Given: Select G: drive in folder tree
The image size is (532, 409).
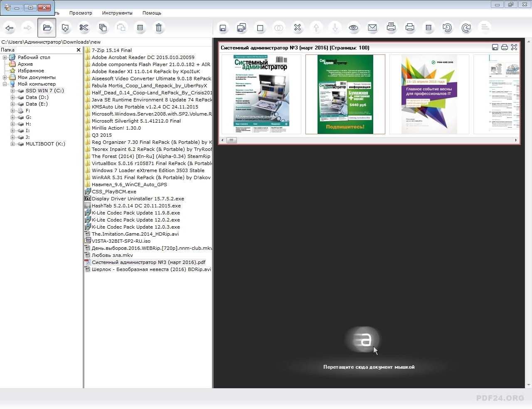Looking at the screenshot, I should pyautogui.click(x=28, y=117).
